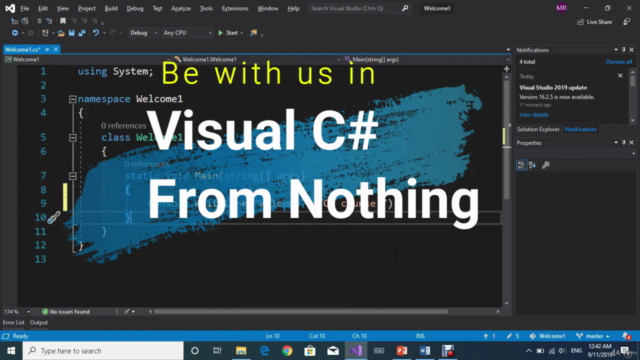Click View details for the update
640x360 pixels.
(534, 115)
